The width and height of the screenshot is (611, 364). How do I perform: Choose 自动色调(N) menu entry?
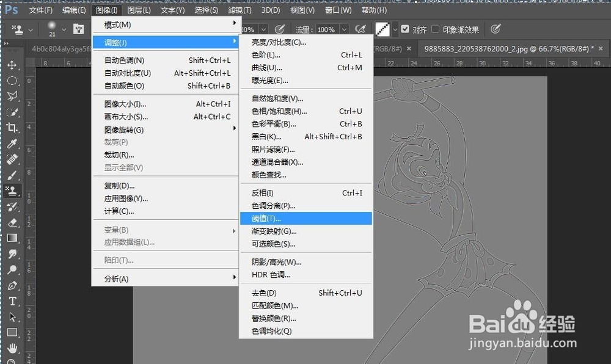[165, 60]
